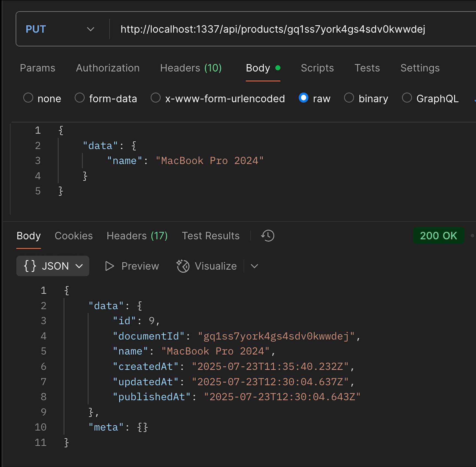Click the GraphQL radio icon circle
476x467 pixels.
tap(407, 98)
